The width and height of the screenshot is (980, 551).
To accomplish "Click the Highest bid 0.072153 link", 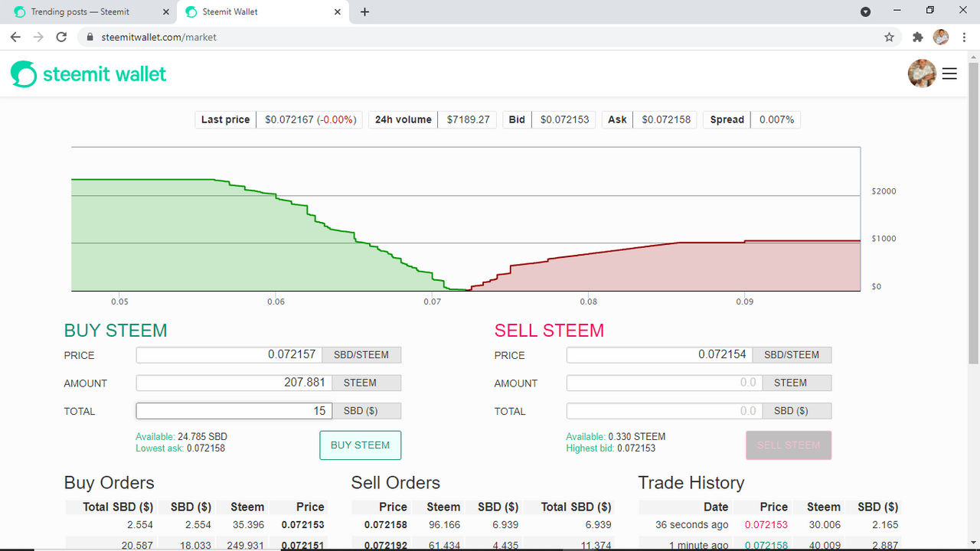I will pos(611,448).
